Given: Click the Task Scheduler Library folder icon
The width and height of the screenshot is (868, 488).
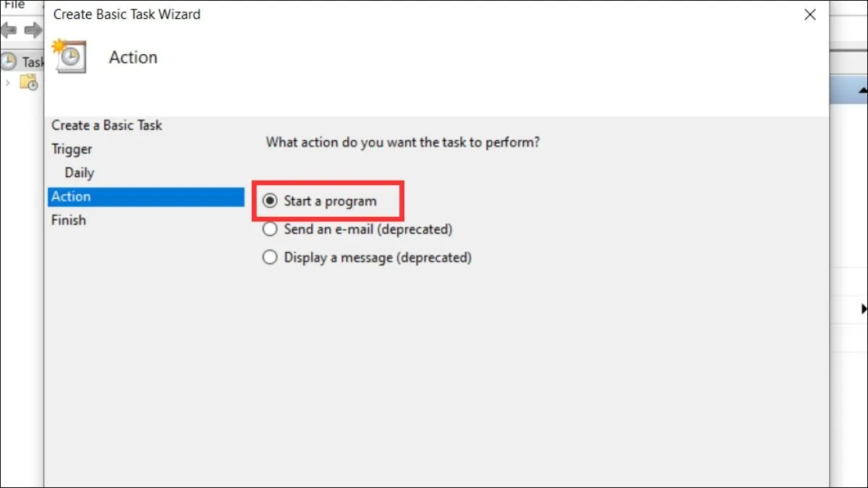Looking at the screenshot, I should click(30, 82).
